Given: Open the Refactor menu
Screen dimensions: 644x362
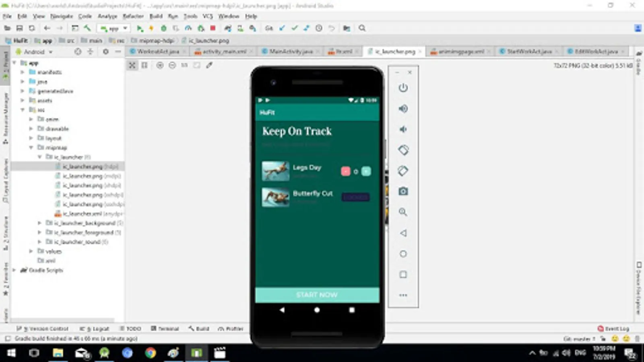Looking at the screenshot, I should pyautogui.click(x=133, y=16).
